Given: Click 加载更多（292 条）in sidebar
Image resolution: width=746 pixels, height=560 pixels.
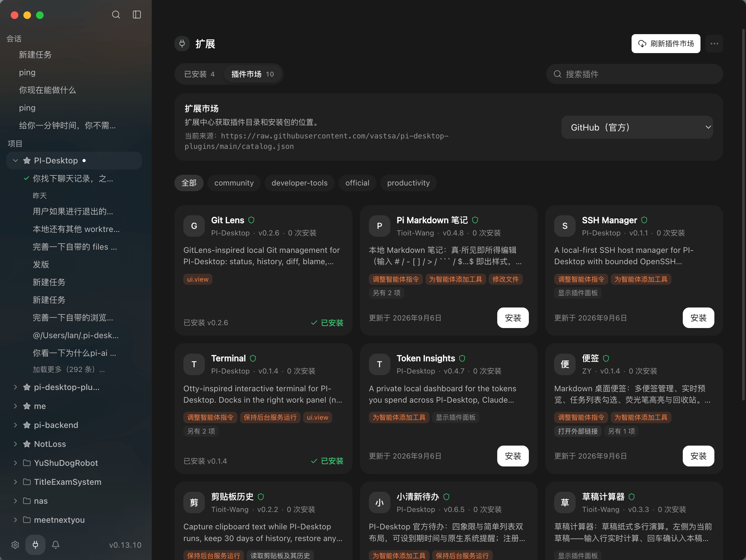Looking at the screenshot, I should coord(69,369).
